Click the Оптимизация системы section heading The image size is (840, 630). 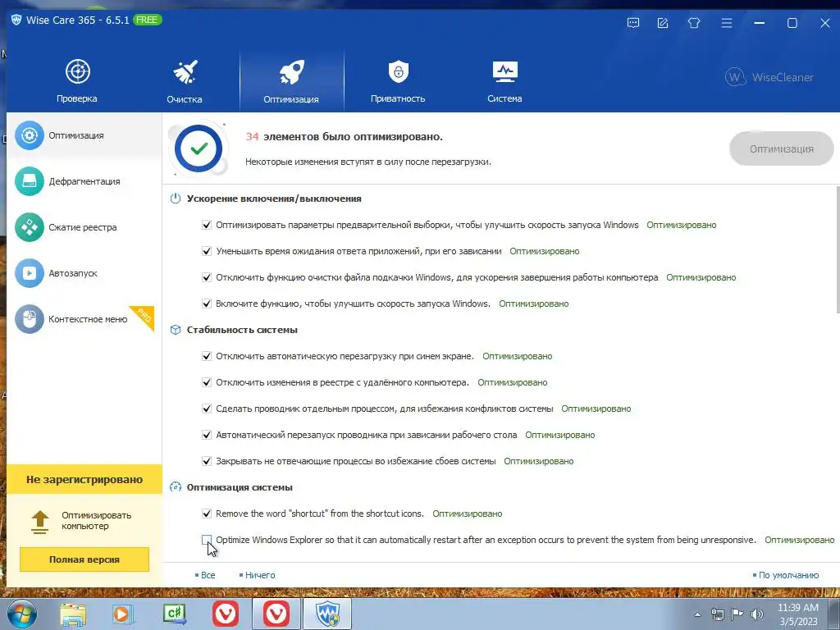(240, 487)
